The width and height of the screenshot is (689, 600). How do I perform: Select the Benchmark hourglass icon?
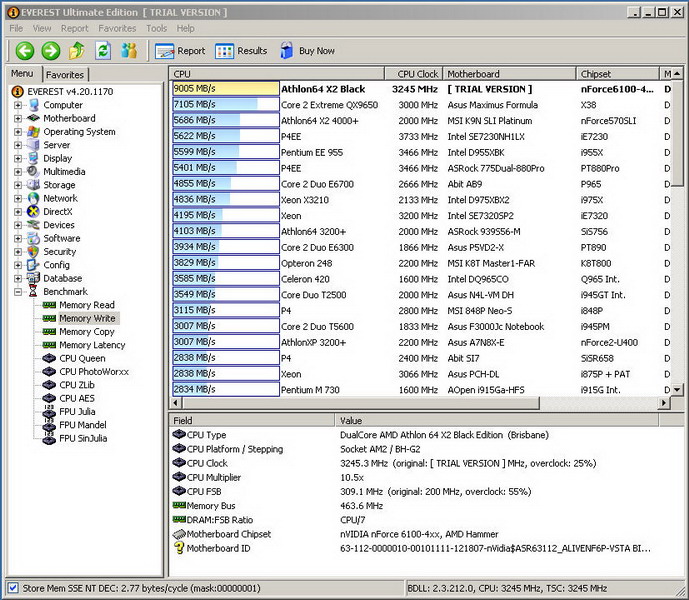coord(33,291)
